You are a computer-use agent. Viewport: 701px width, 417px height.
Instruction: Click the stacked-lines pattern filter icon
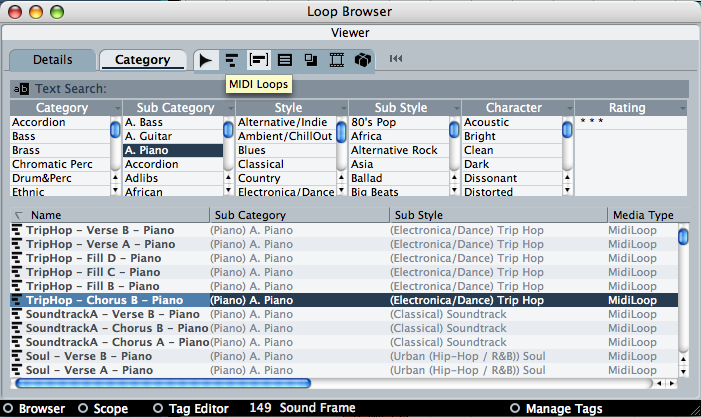tap(285, 60)
